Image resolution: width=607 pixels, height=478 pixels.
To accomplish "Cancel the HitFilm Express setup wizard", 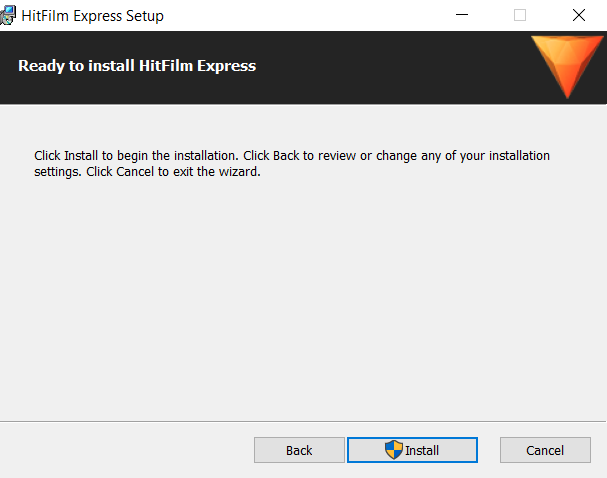I will 545,450.
